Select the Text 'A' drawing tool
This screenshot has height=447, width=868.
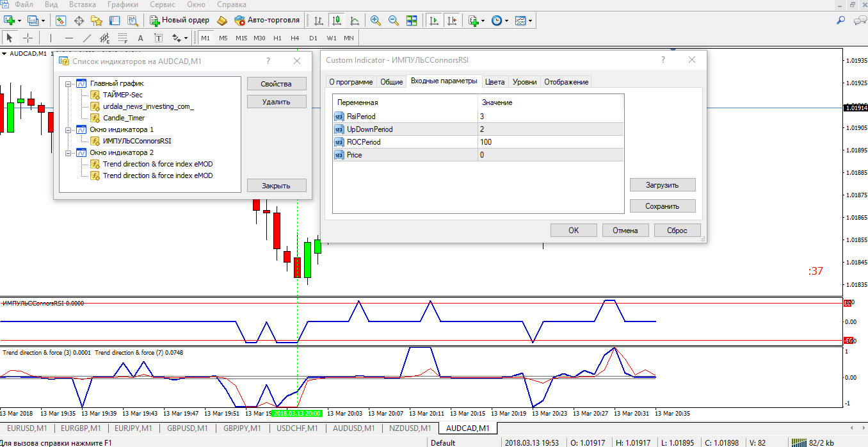click(x=141, y=38)
